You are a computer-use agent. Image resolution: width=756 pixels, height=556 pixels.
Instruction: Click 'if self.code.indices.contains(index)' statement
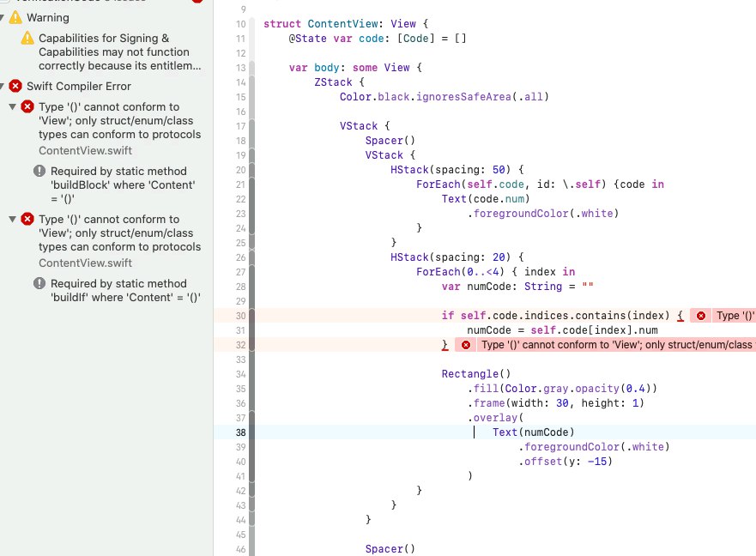(555, 316)
